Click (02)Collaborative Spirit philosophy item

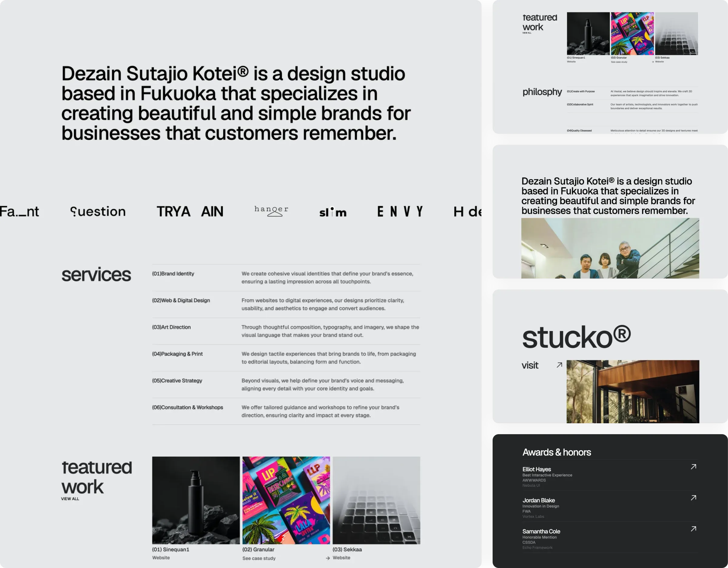point(580,104)
